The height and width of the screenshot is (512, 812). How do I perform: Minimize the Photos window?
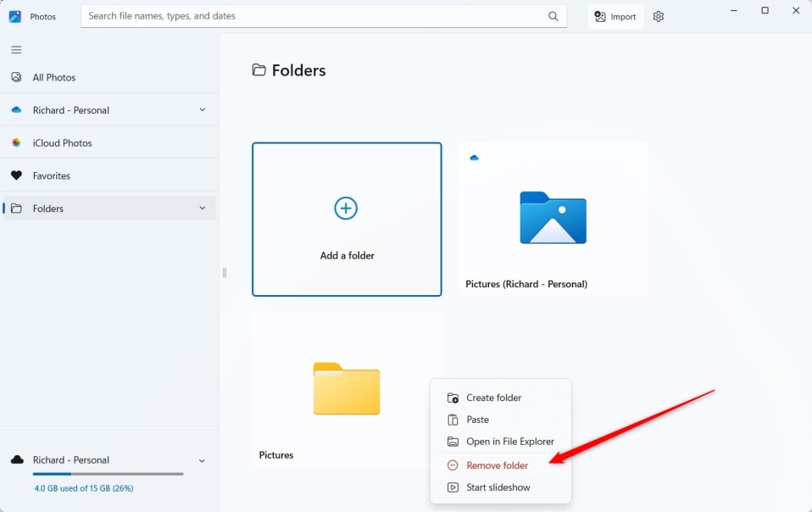point(734,10)
